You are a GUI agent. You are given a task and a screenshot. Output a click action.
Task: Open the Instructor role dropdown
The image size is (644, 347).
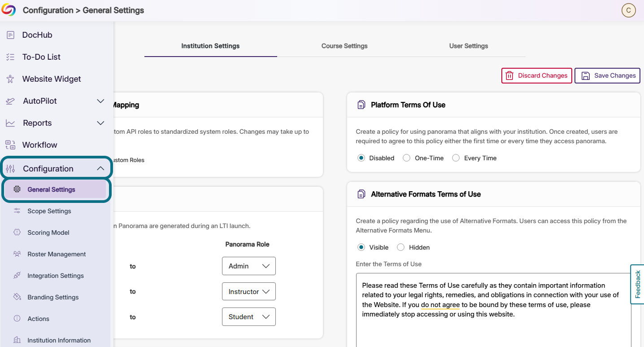click(x=249, y=291)
